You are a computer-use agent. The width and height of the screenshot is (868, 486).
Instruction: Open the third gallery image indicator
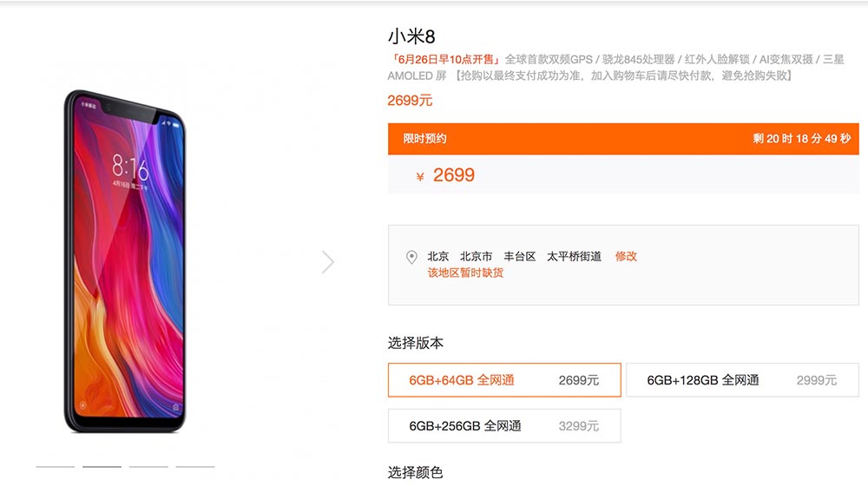click(x=148, y=467)
